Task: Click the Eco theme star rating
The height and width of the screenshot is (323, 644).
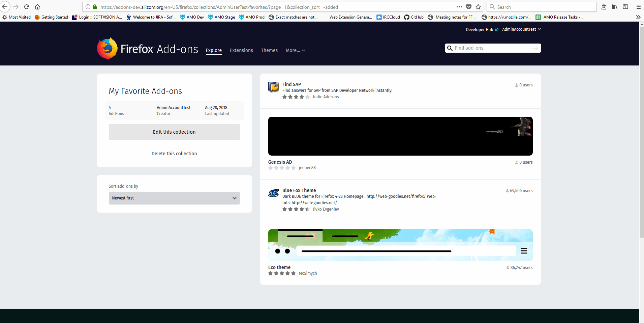Action: [282, 273]
